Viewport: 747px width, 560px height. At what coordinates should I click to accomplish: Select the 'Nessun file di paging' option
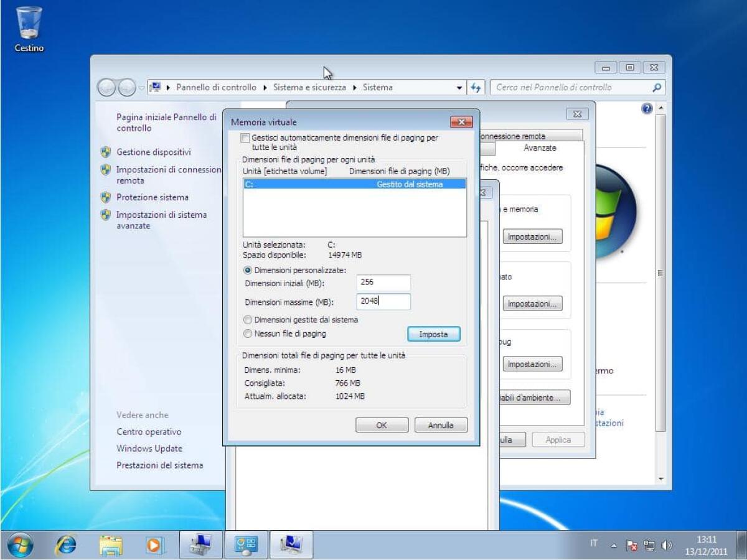(x=248, y=334)
